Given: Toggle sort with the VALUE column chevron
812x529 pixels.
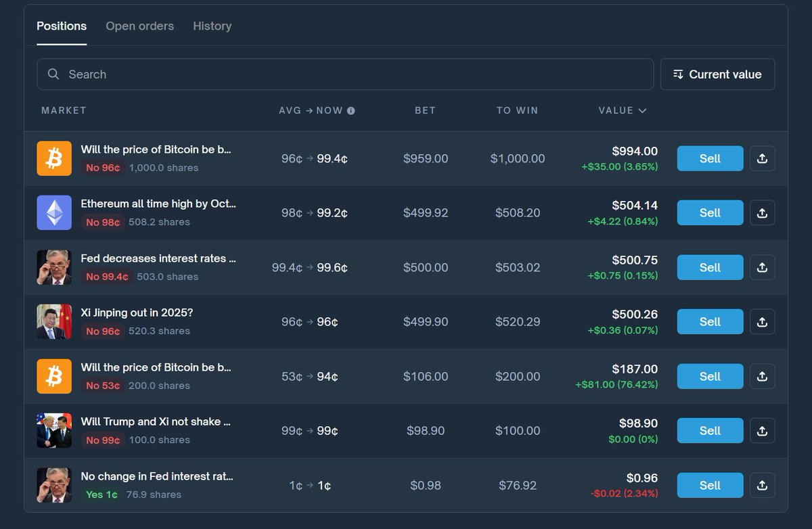Looking at the screenshot, I should pos(642,111).
